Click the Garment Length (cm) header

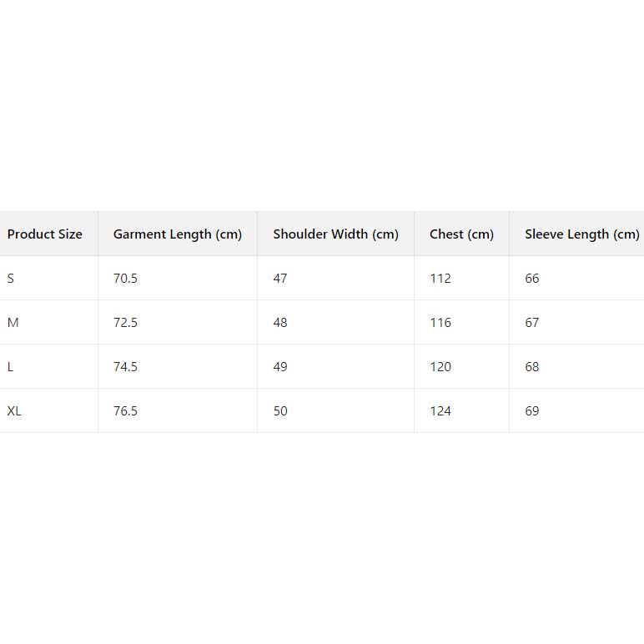click(x=178, y=234)
